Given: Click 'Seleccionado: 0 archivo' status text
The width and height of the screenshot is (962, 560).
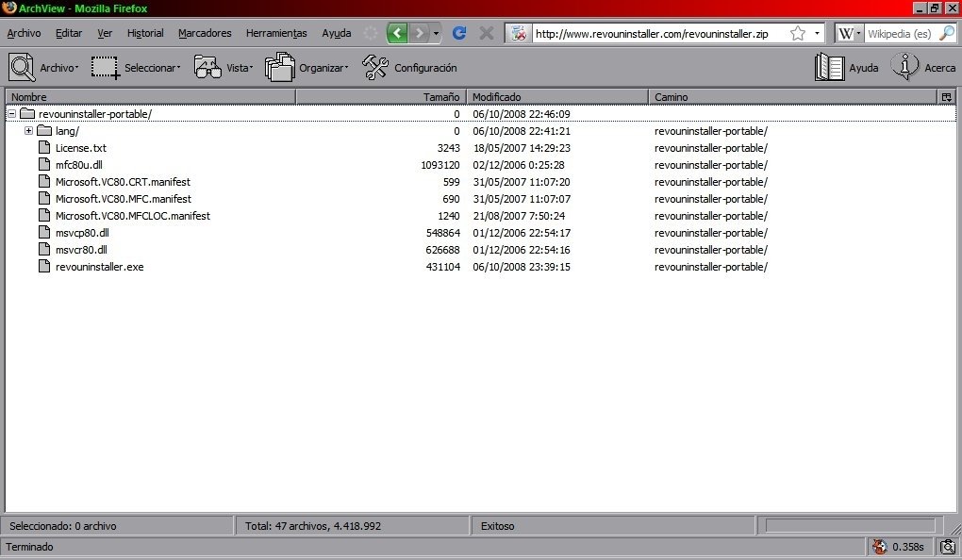Looking at the screenshot, I should pos(62,526).
